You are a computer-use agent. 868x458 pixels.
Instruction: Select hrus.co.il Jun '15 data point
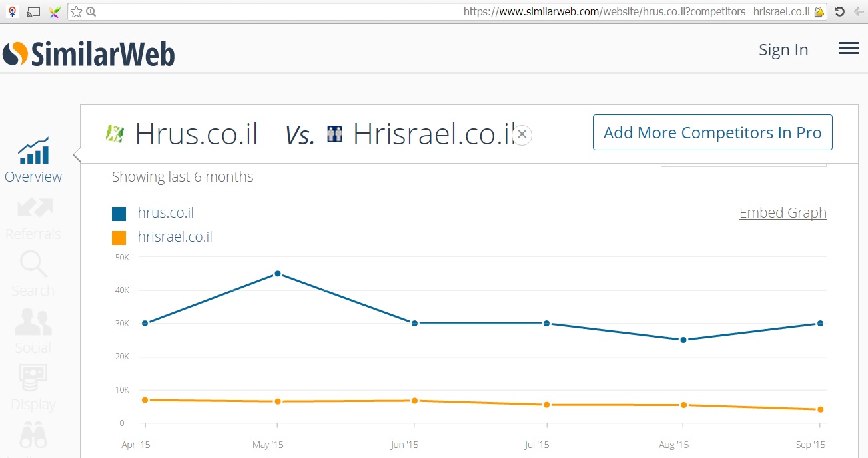pos(414,324)
